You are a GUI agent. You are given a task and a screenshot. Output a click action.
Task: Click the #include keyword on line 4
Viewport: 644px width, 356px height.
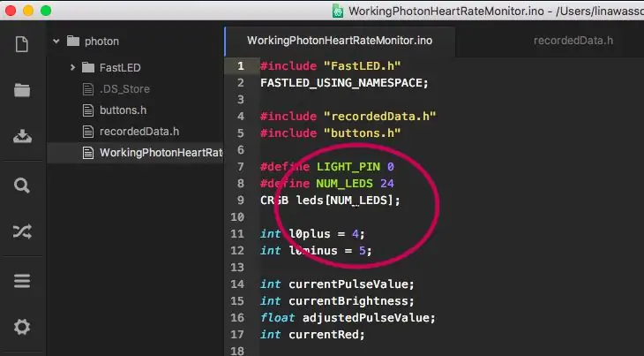(288, 117)
